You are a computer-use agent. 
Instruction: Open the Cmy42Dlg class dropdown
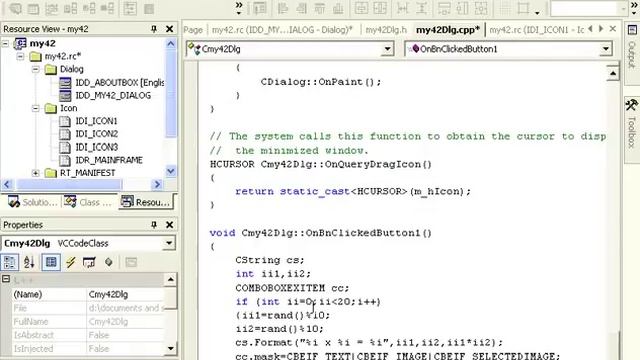point(387,49)
